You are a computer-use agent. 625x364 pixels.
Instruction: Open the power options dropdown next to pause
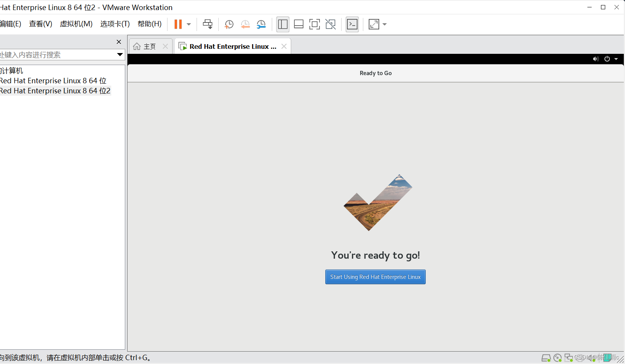[x=189, y=24]
